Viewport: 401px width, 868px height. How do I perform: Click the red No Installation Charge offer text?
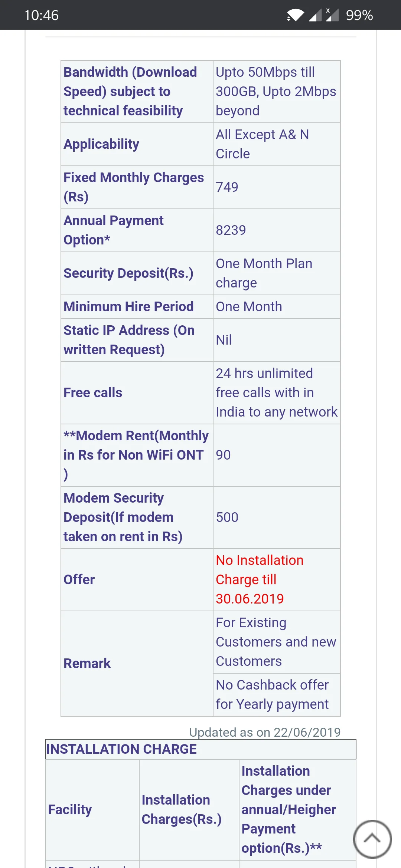click(260, 579)
